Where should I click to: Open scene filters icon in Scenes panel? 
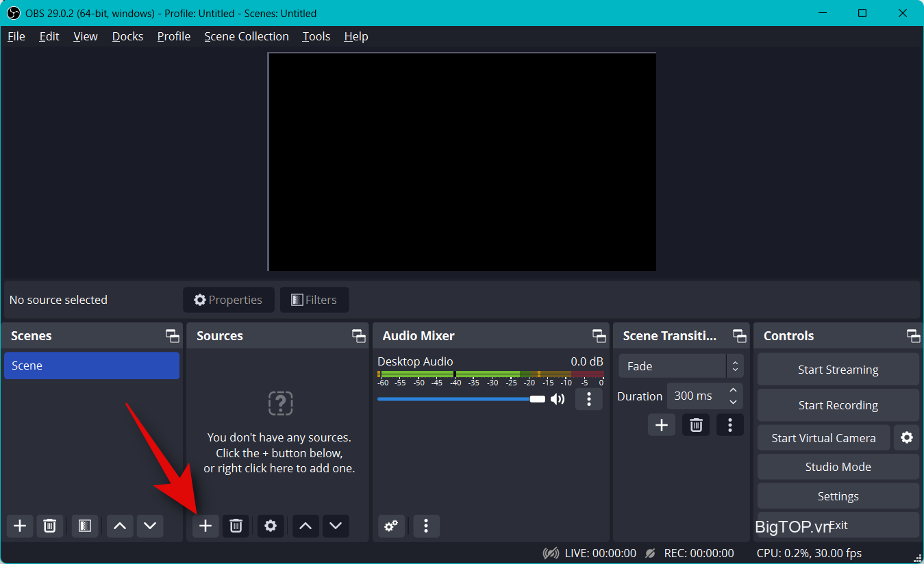click(x=85, y=526)
